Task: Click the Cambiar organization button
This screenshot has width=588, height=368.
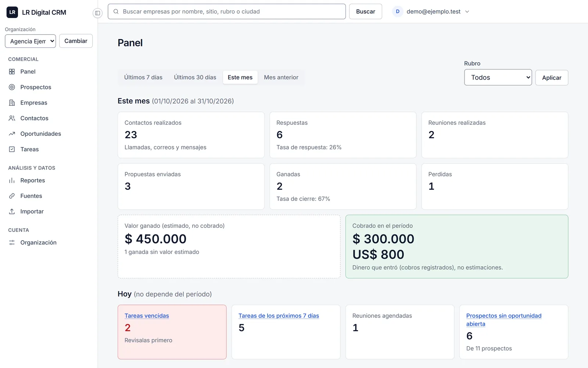Action: click(76, 41)
